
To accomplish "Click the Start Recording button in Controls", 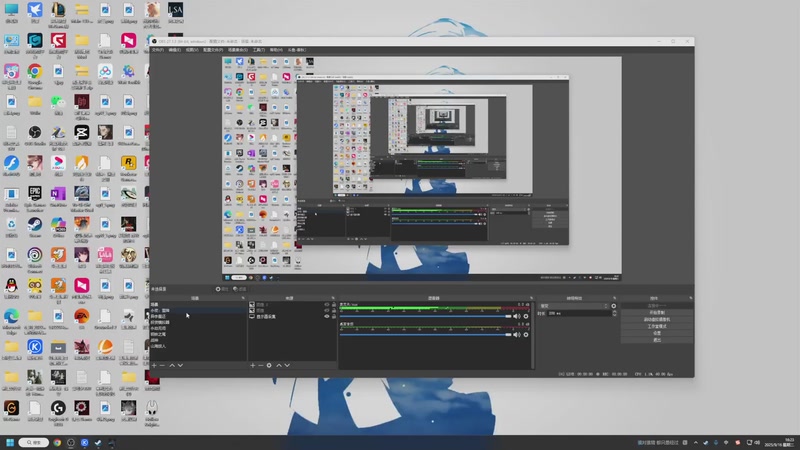I will pyautogui.click(x=657, y=313).
